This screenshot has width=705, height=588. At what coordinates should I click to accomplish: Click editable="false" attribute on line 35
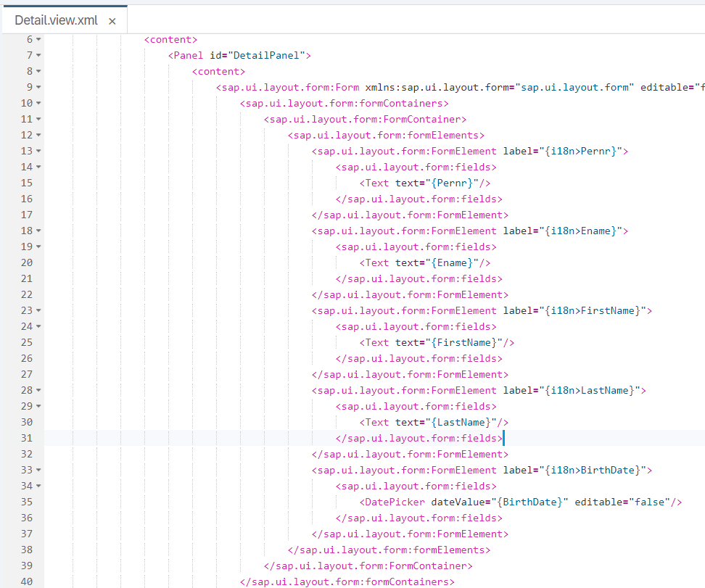click(622, 502)
